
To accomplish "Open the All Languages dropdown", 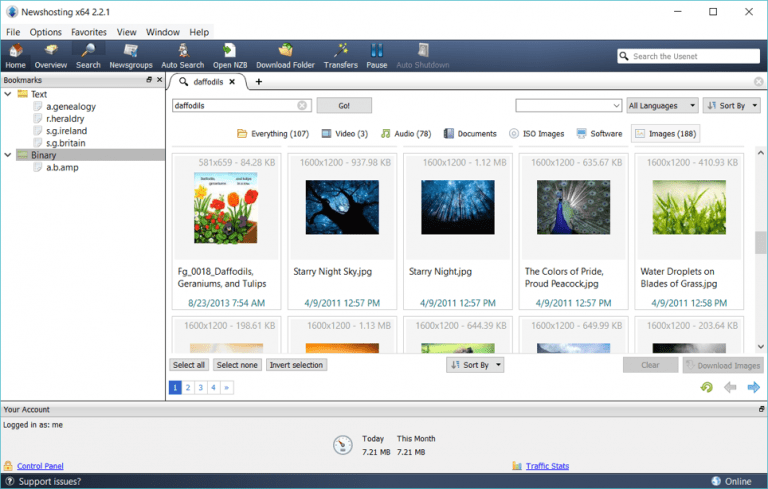I will pyautogui.click(x=662, y=105).
